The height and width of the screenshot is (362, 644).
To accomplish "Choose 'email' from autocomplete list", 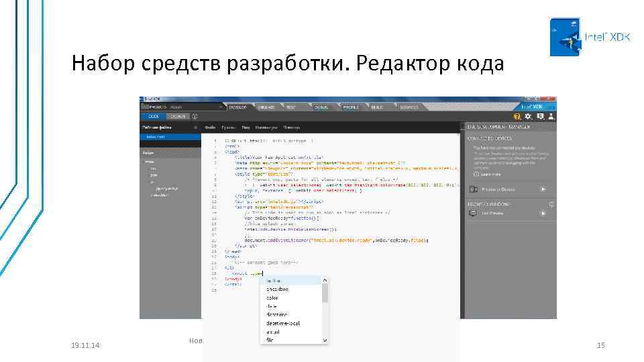I will 290,332.
